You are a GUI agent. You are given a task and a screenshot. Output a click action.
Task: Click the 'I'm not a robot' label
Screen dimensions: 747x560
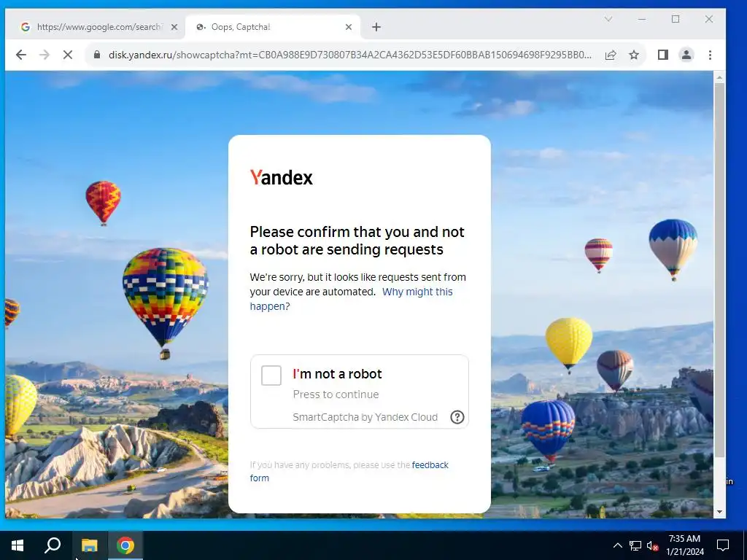click(x=337, y=374)
